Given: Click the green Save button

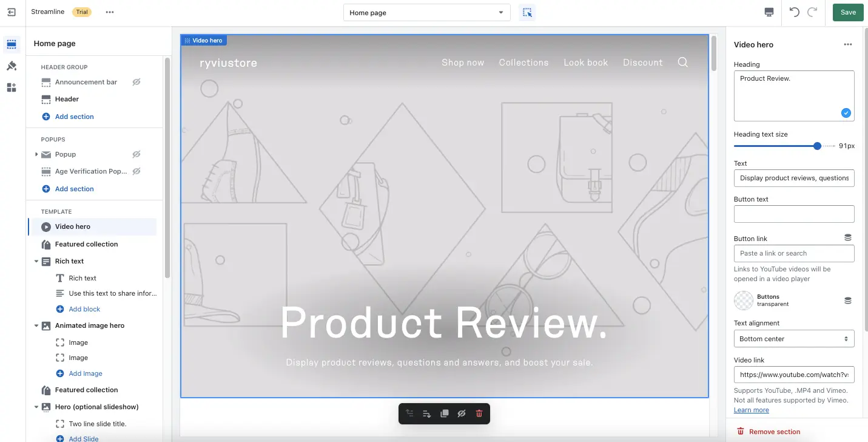Looking at the screenshot, I should (x=847, y=12).
